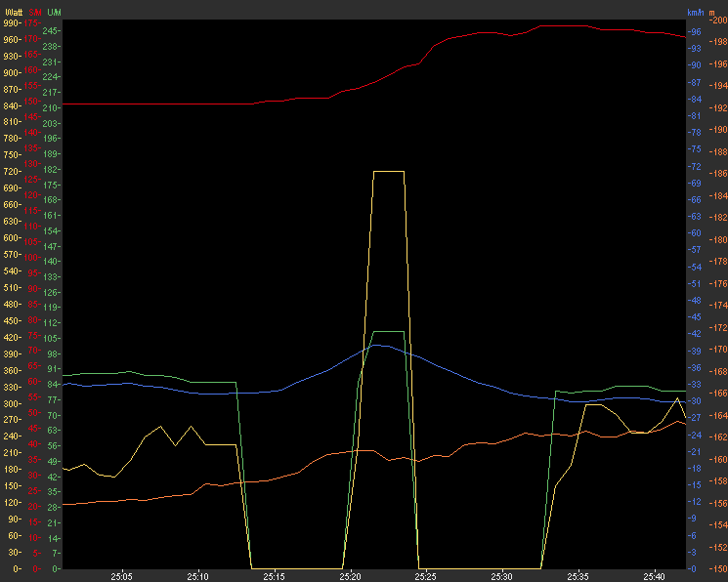The width and height of the screenshot is (728, 582).
Task: Click the 840 value on Watt axis
Action: 12,105
